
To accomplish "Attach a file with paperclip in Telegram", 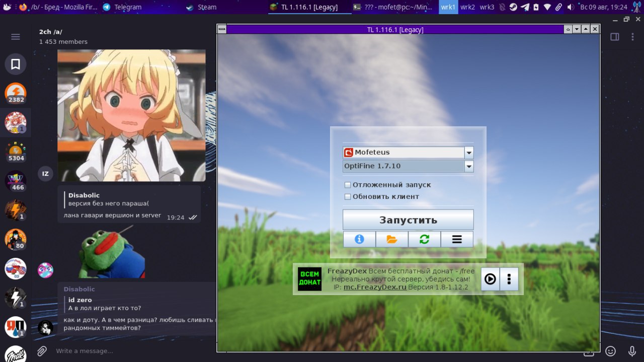I will point(42,351).
